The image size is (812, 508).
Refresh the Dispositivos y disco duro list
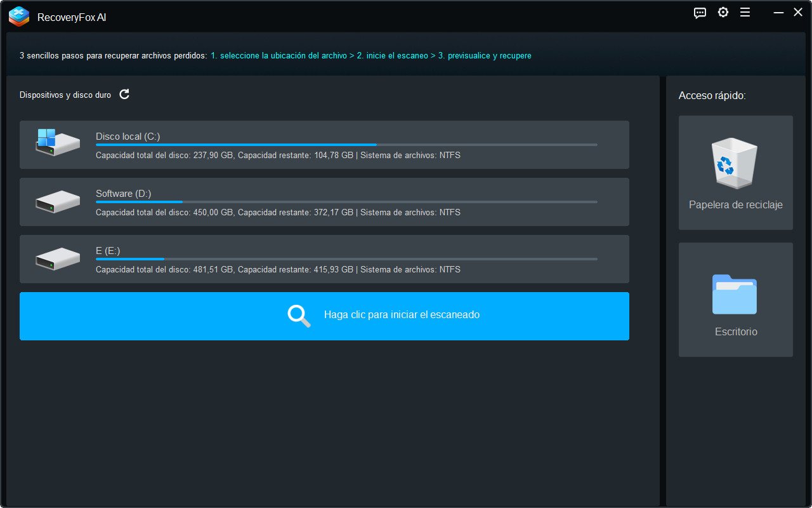pyautogui.click(x=124, y=94)
